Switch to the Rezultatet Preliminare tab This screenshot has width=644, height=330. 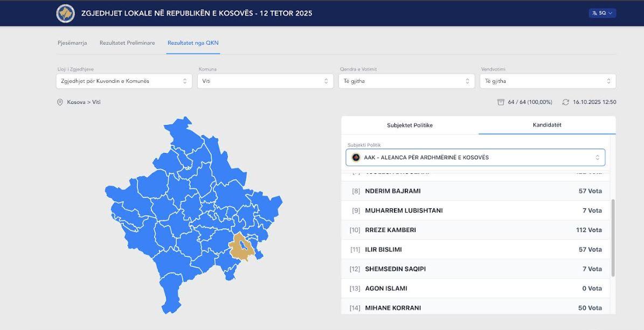click(x=127, y=43)
